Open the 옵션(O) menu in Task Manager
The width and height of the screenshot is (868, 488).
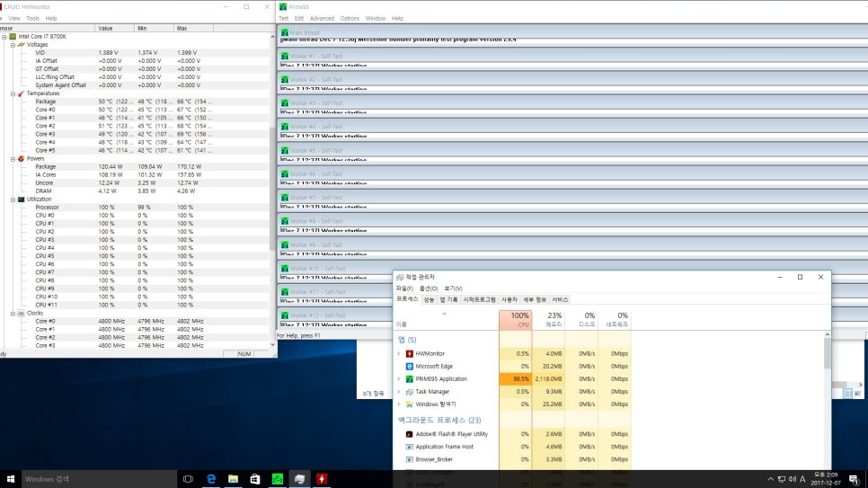point(429,288)
